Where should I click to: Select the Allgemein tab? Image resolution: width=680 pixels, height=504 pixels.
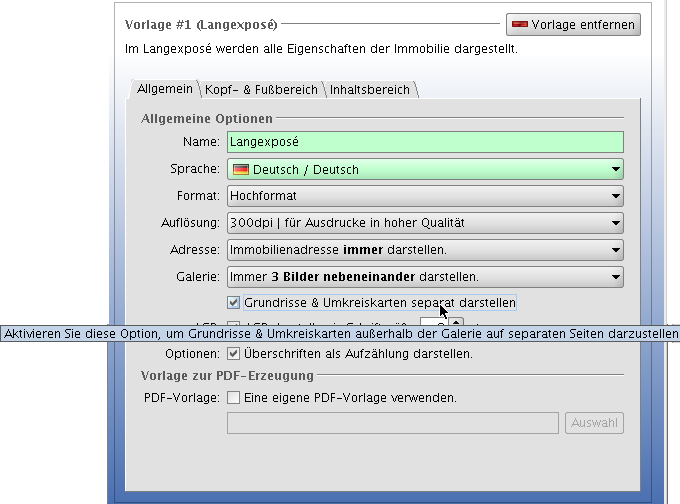pyautogui.click(x=164, y=89)
